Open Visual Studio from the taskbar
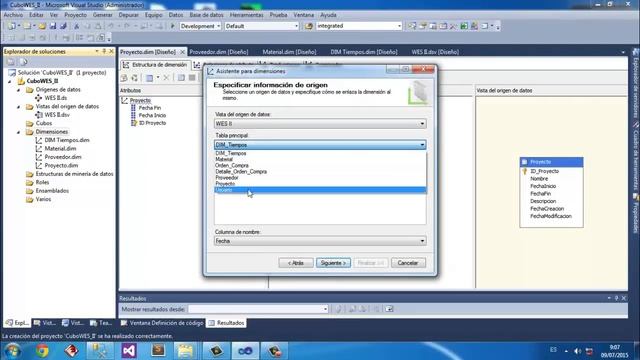The width and height of the screenshot is (640, 360). tap(129, 351)
